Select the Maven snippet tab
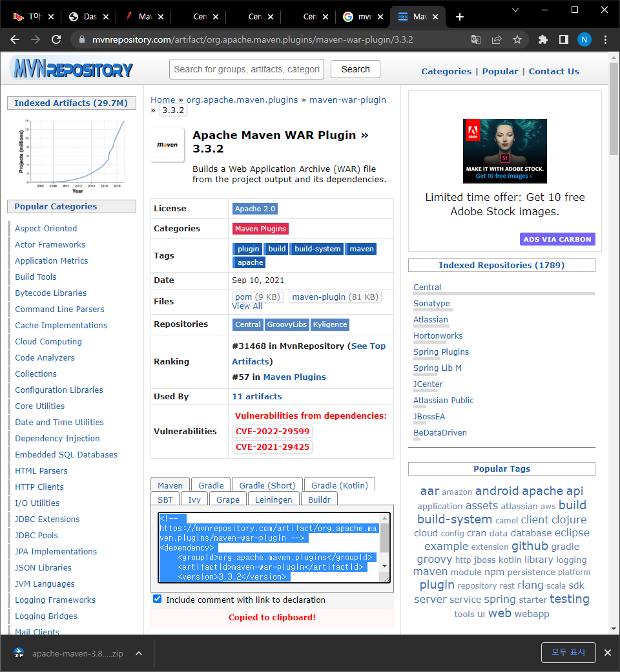The image size is (620, 672). [170, 485]
